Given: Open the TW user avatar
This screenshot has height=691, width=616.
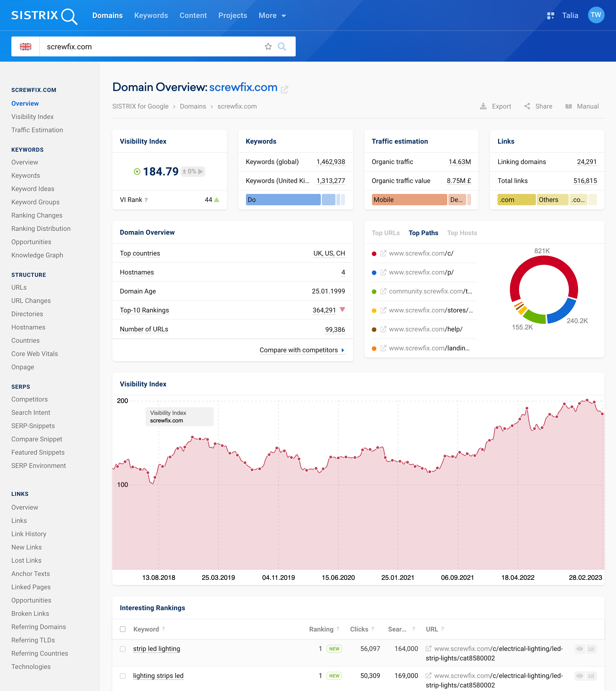Looking at the screenshot, I should pos(596,15).
